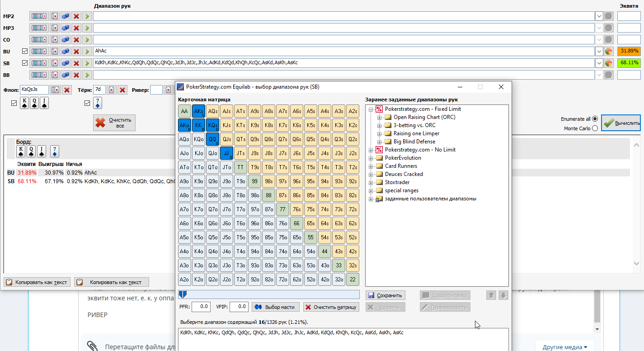Clear the SB range with red X
This screenshot has width=644, height=351.
tap(76, 63)
